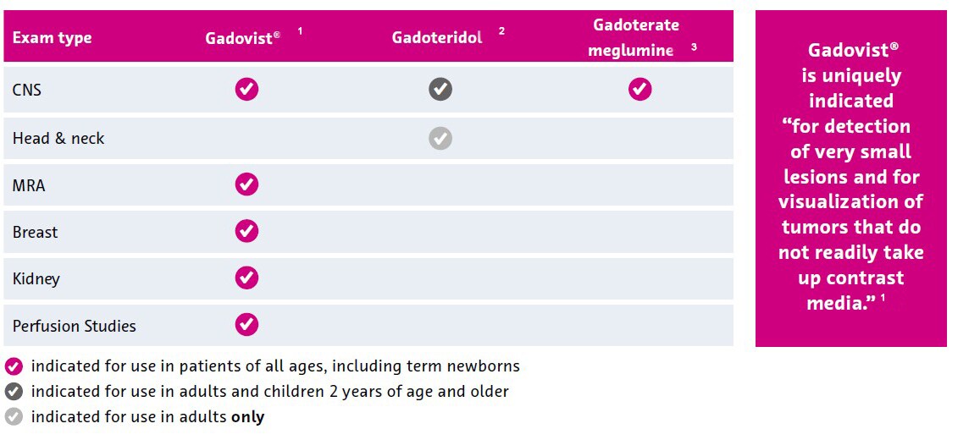The width and height of the screenshot is (980, 440).
Task: Select the Gadovist column header
Action: 242,37
